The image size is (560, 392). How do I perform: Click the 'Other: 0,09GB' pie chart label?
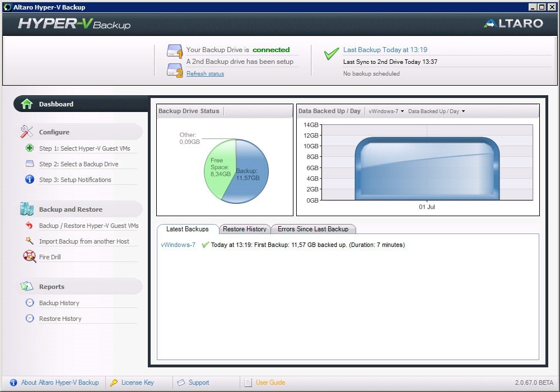(189, 138)
